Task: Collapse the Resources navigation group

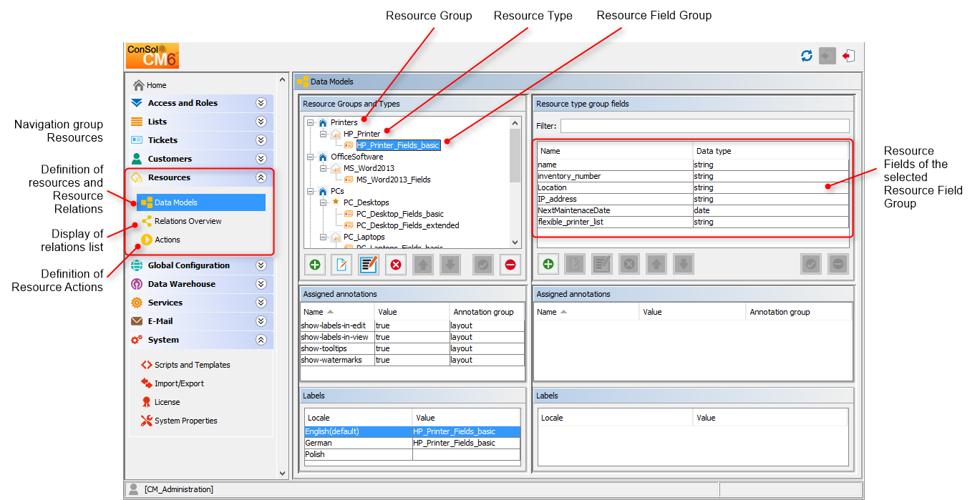Action: [x=261, y=177]
